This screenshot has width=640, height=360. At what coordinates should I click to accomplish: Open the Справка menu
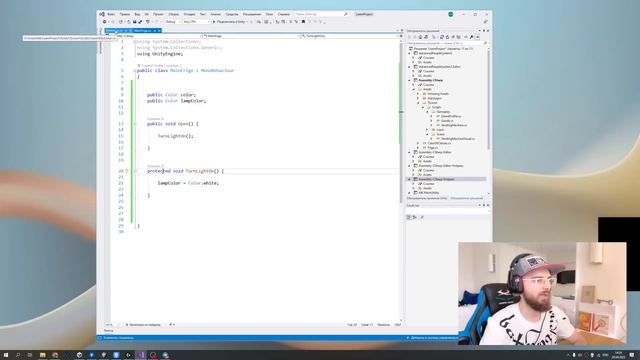[284, 14]
